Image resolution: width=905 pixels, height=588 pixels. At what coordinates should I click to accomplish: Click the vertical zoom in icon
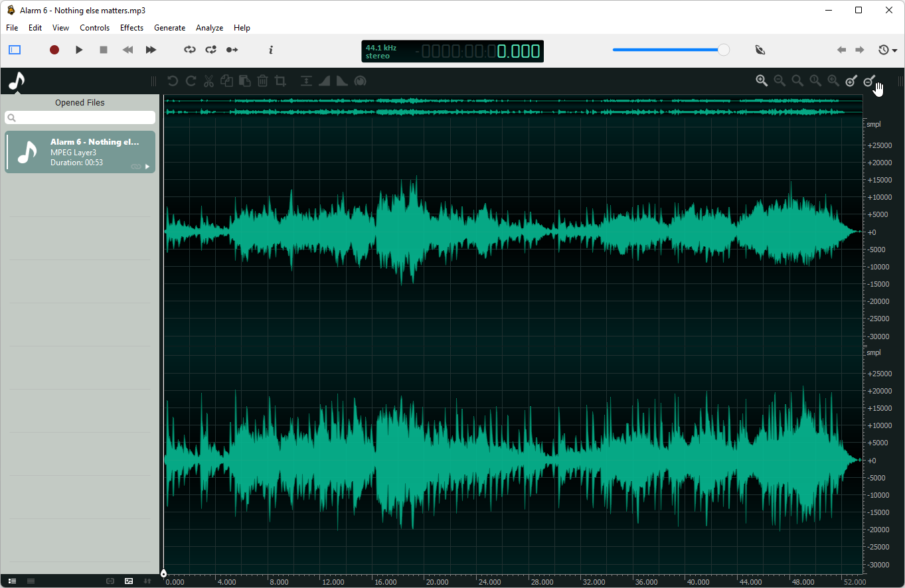(x=851, y=81)
